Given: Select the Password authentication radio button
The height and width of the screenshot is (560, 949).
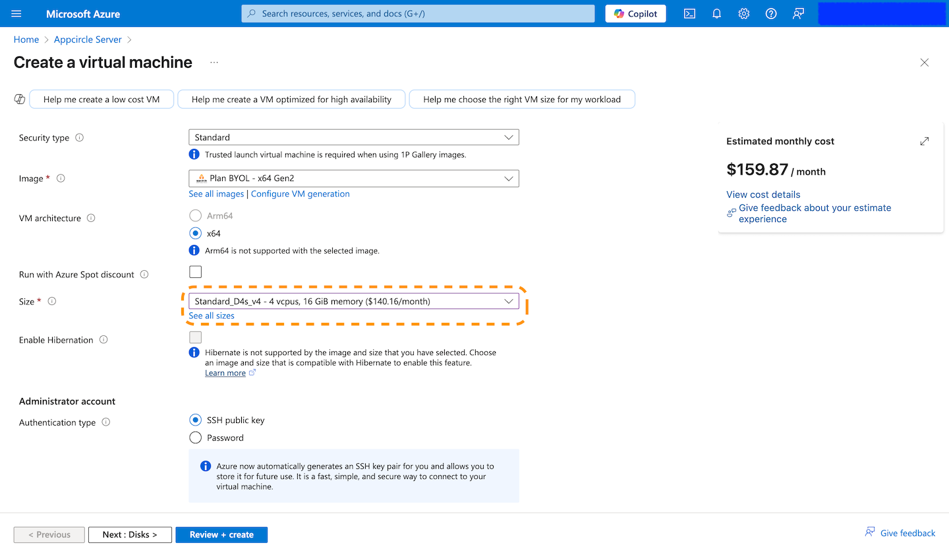Looking at the screenshot, I should (x=196, y=437).
